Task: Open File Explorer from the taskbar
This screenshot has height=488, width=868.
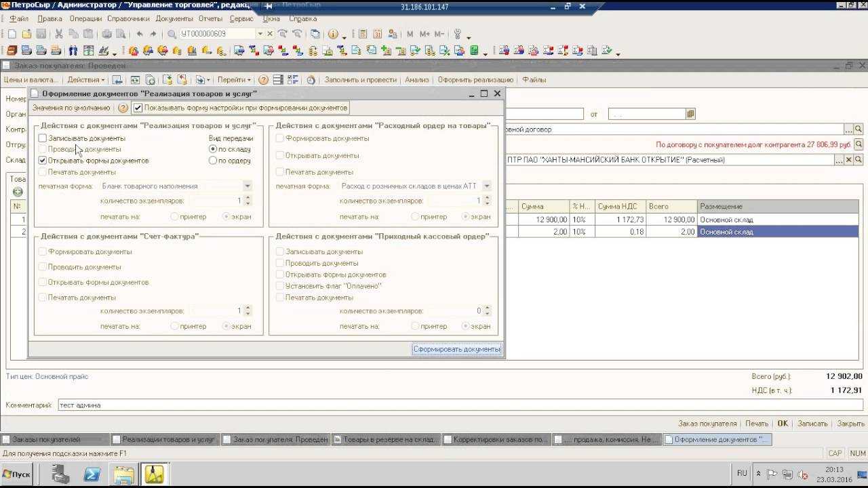Action: click(123, 474)
